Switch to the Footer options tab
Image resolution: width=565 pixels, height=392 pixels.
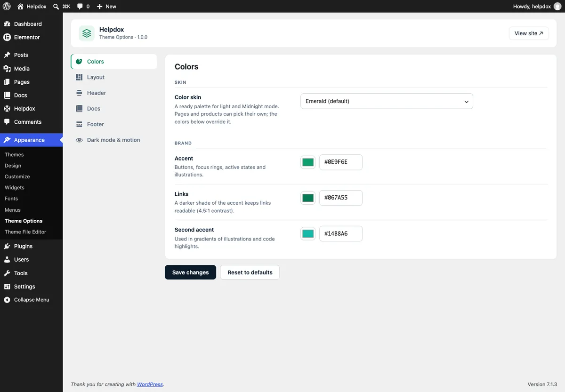(114, 124)
